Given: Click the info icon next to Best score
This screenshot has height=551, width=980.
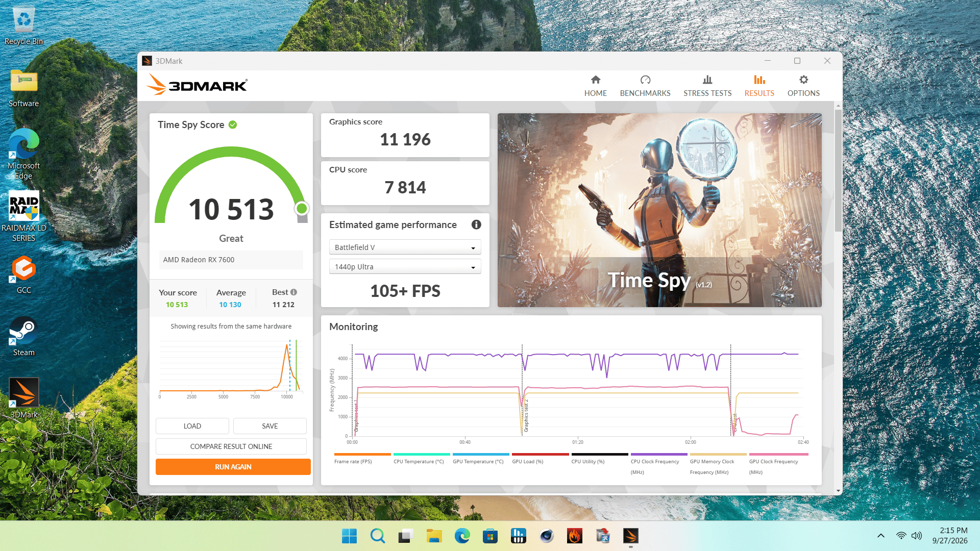Looking at the screenshot, I should coord(293,292).
